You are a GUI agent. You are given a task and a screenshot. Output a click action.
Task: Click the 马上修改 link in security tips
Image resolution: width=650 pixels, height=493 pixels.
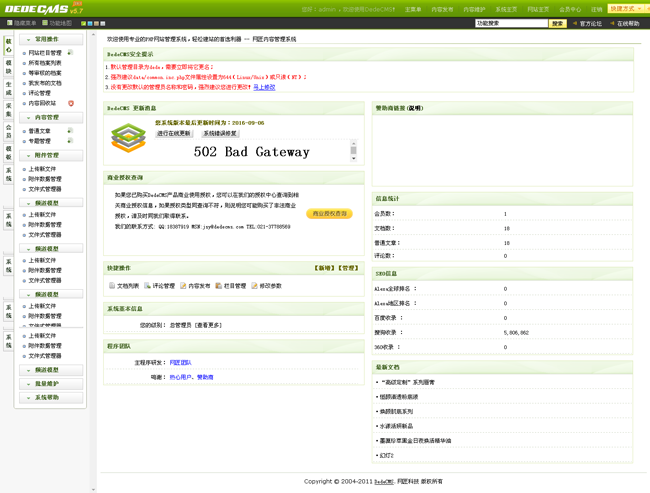[x=264, y=87]
